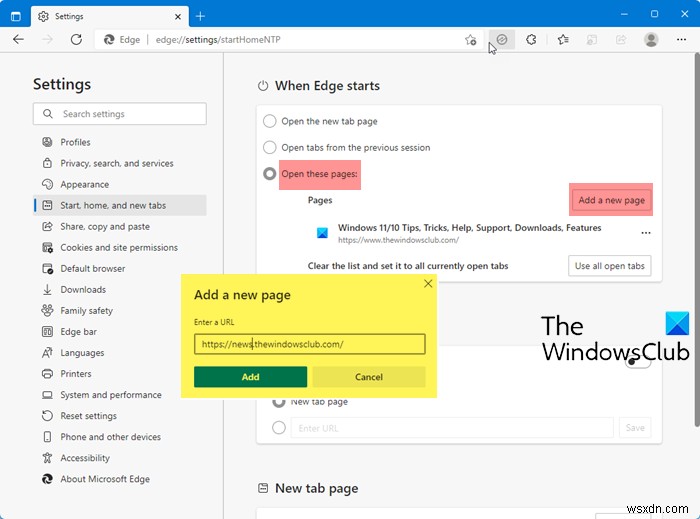Image resolution: width=700 pixels, height=519 pixels.
Task: Close the Add a new page dialog
Action: [x=428, y=283]
